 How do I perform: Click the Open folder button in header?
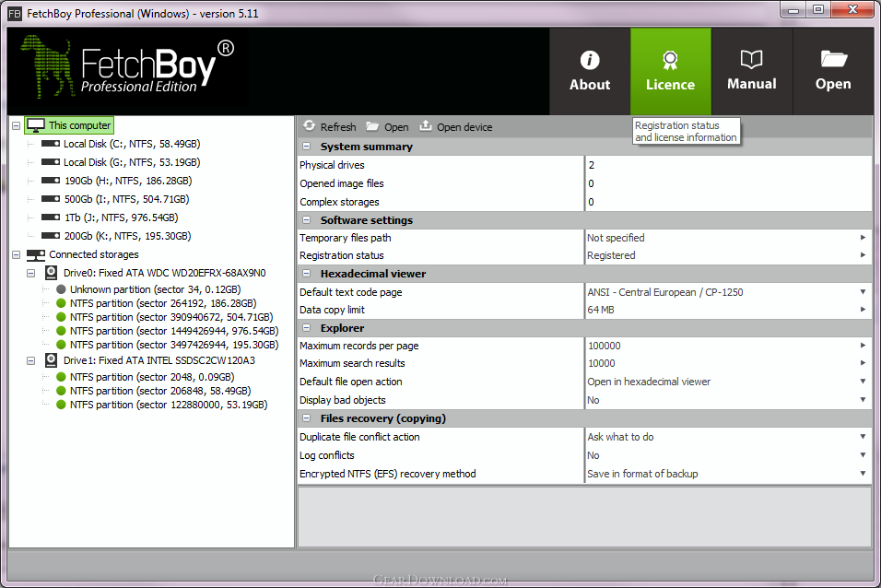click(833, 71)
